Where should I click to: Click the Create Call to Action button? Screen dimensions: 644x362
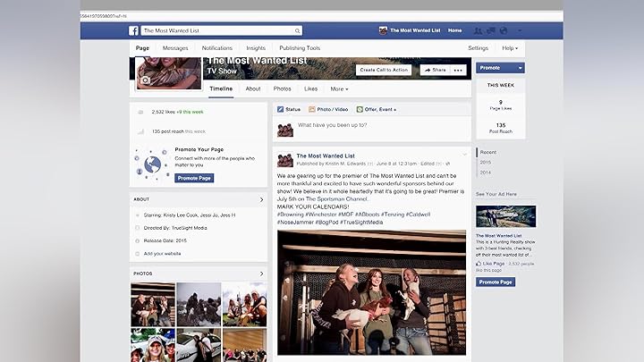click(384, 70)
